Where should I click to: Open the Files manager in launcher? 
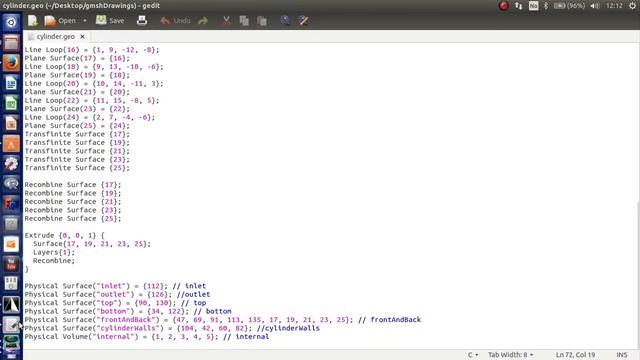11,42
